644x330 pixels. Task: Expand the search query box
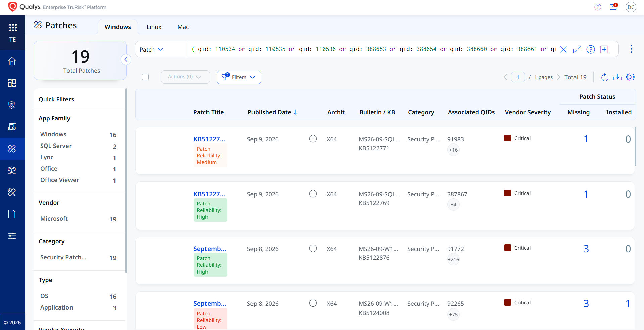(x=577, y=49)
